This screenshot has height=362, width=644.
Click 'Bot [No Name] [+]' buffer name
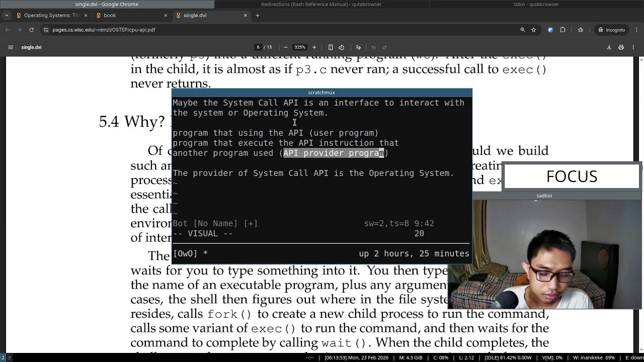click(x=215, y=223)
